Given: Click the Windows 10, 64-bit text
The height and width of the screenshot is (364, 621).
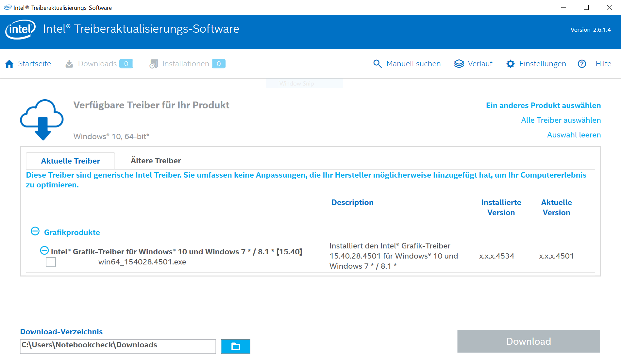Looking at the screenshot, I should coord(111,136).
